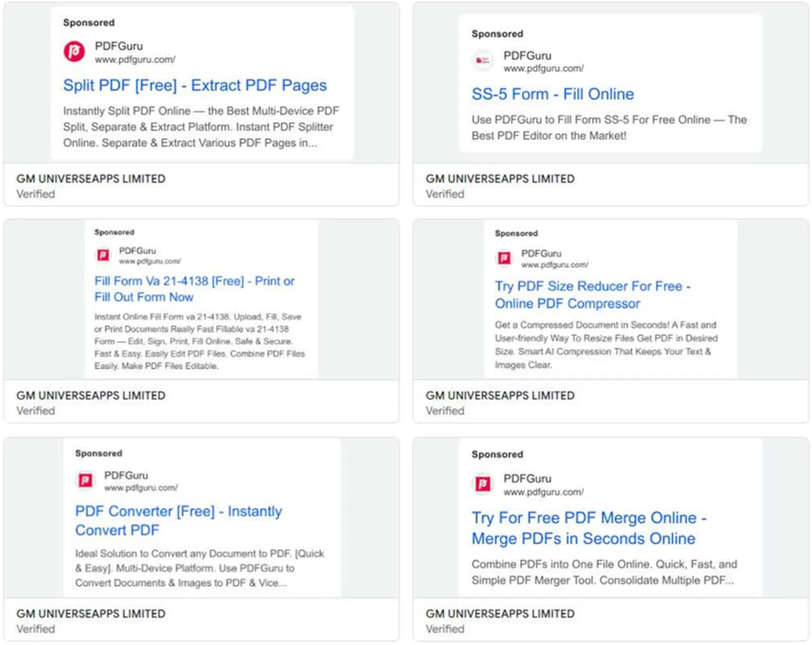Select the PDFGuru name in the PDF Merge ad

(x=527, y=478)
